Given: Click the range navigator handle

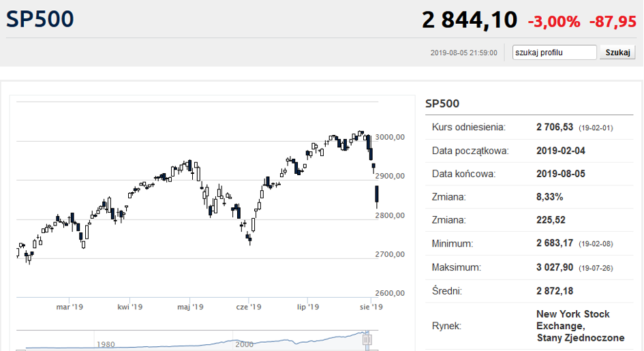Looking at the screenshot, I should [x=367, y=339].
